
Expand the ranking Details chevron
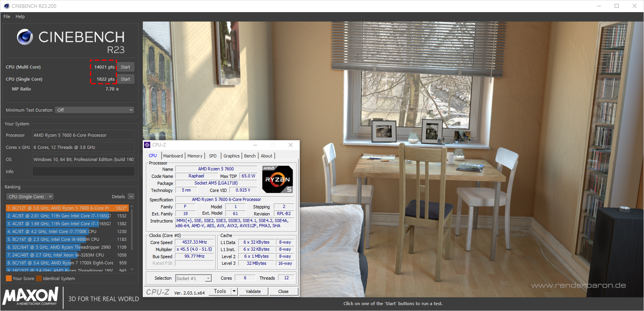tap(131, 197)
